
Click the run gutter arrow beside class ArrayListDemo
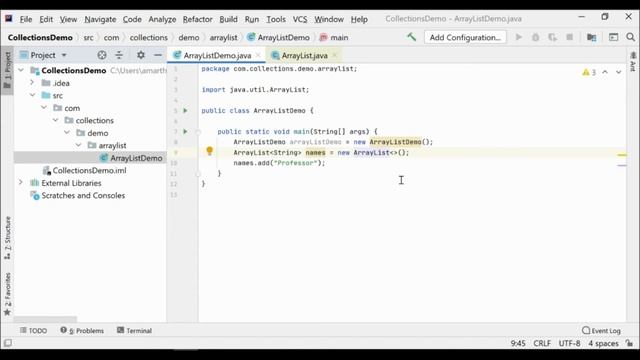tap(185, 111)
